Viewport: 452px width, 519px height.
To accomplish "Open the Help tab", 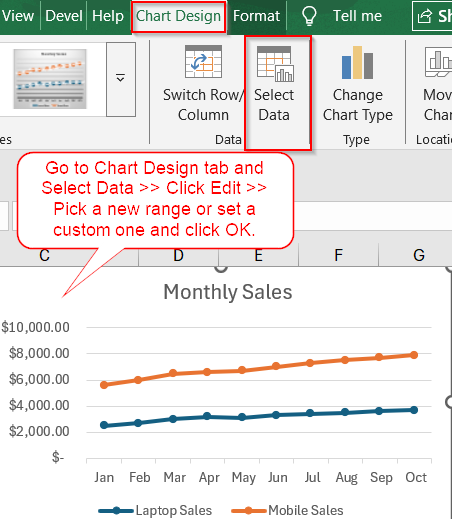I will pos(108,16).
